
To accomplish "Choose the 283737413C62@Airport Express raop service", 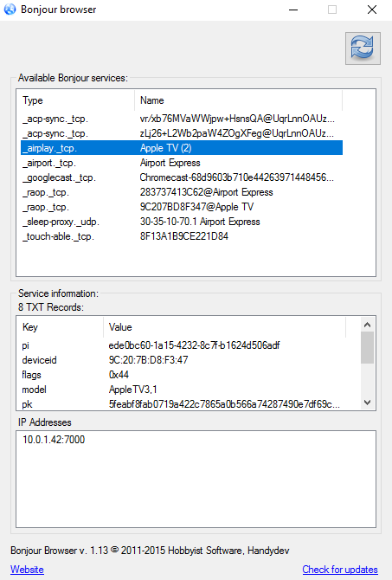I will click(x=182, y=192).
